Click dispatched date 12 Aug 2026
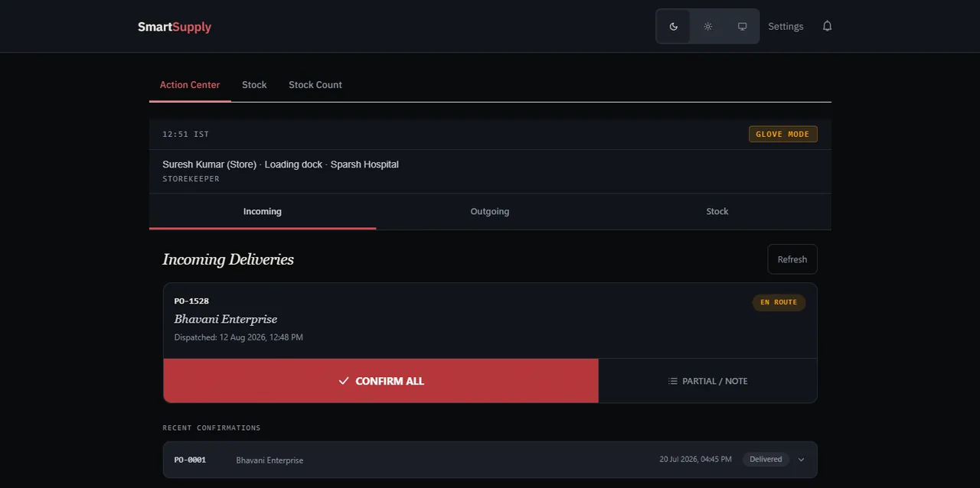980x488 pixels. (x=238, y=337)
